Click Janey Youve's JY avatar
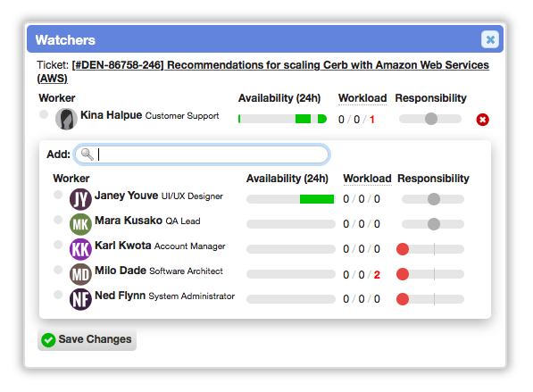 80,199
